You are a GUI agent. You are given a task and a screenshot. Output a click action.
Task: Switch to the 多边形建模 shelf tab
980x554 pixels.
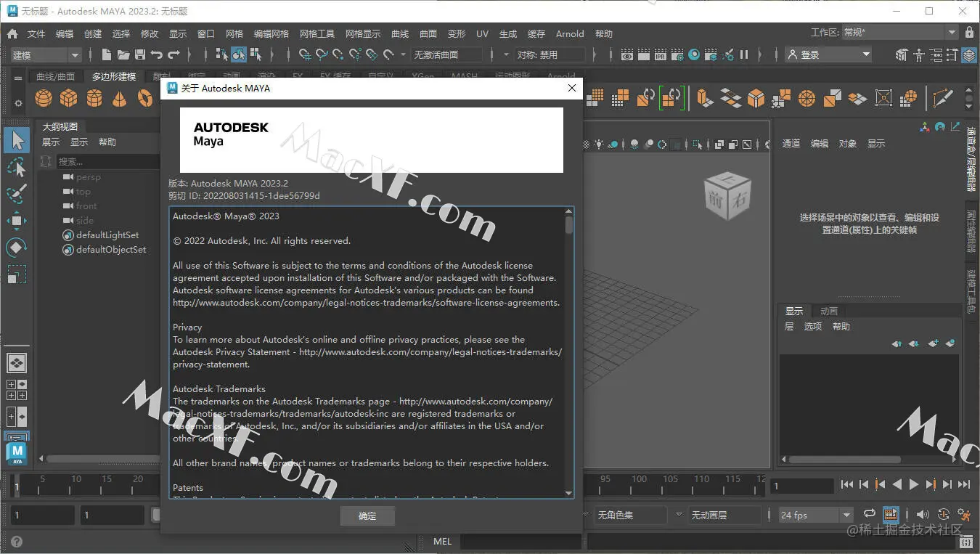[113, 76]
